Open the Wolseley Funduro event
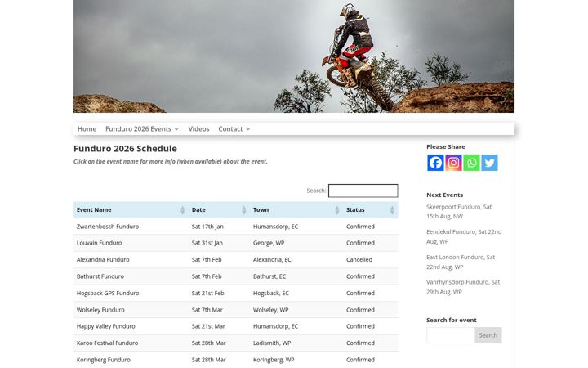This screenshot has width=588, height=368. 100,310
